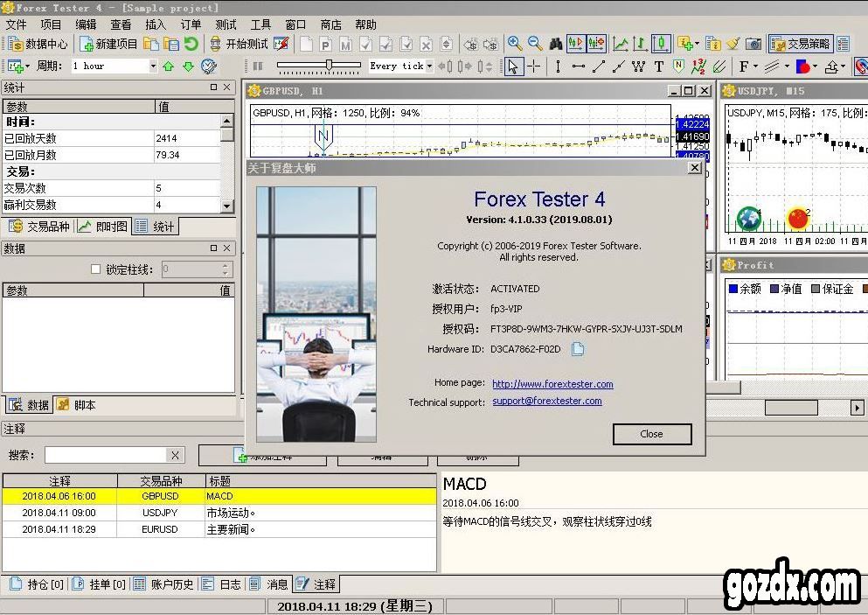
Task: Enable the 锁定柱线 checkbox
Action: click(x=96, y=269)
